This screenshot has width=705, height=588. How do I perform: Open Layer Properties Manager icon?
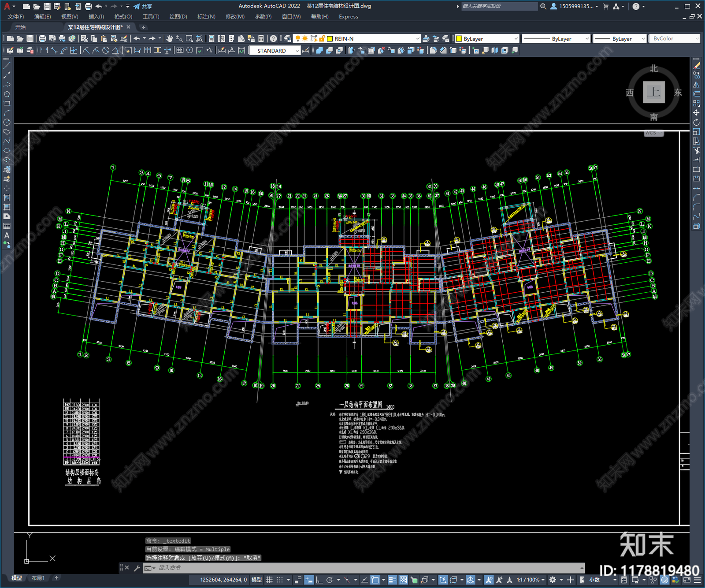pos(288,39)
